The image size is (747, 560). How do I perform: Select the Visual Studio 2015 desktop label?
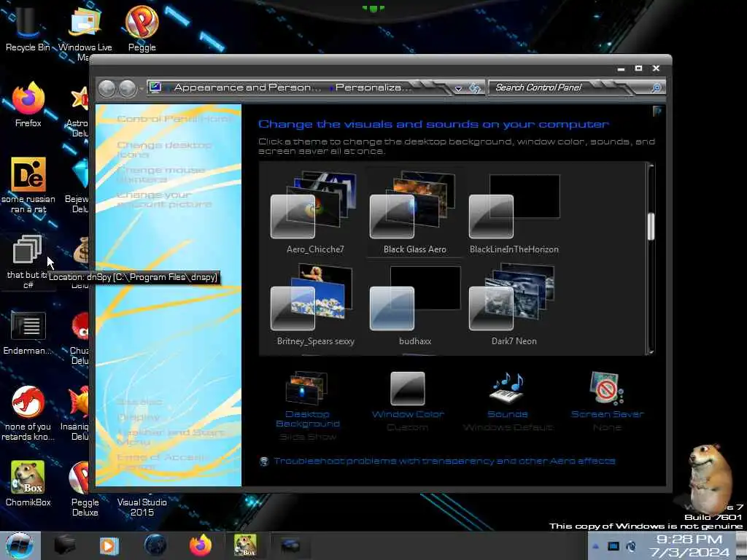[x=142, y=507]
